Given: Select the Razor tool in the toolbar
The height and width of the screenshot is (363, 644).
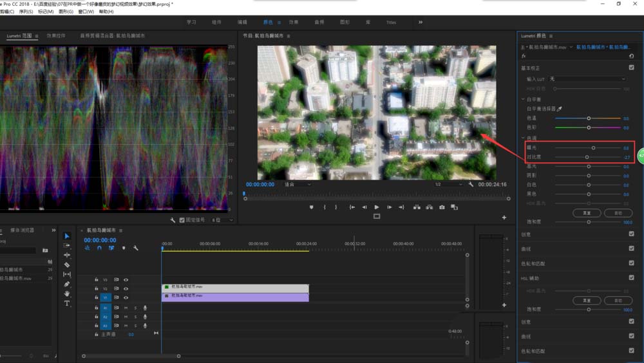Looking at the screenshot, I should [x=67, y=265].
